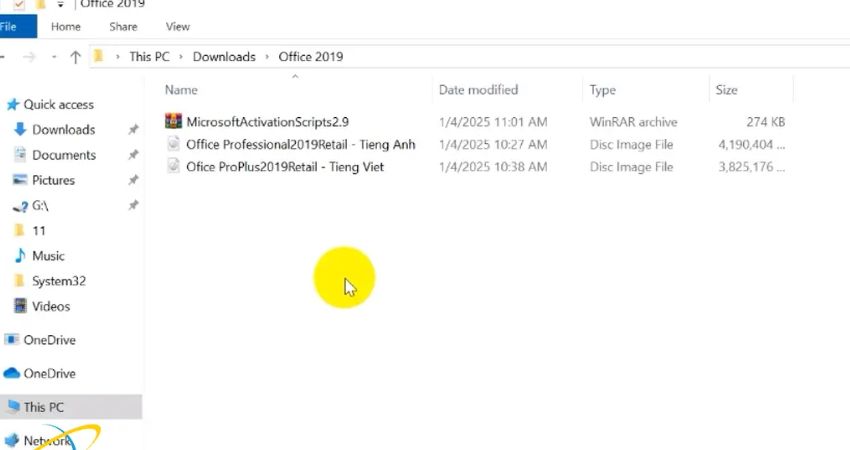
Task: Click the Quick access star icon
Action: pyautogui.click(x=13, y=105)
